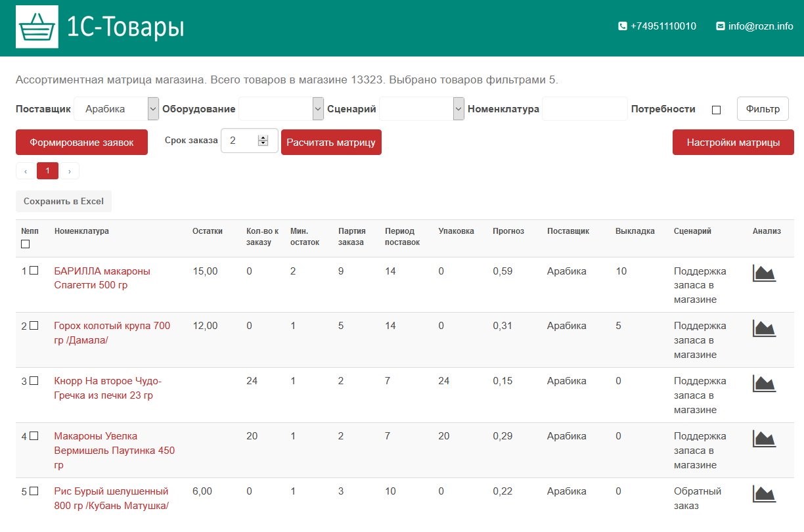Toggle the Потребности checkbox
This screenshot has width=804, height=532.
point(716,110)
